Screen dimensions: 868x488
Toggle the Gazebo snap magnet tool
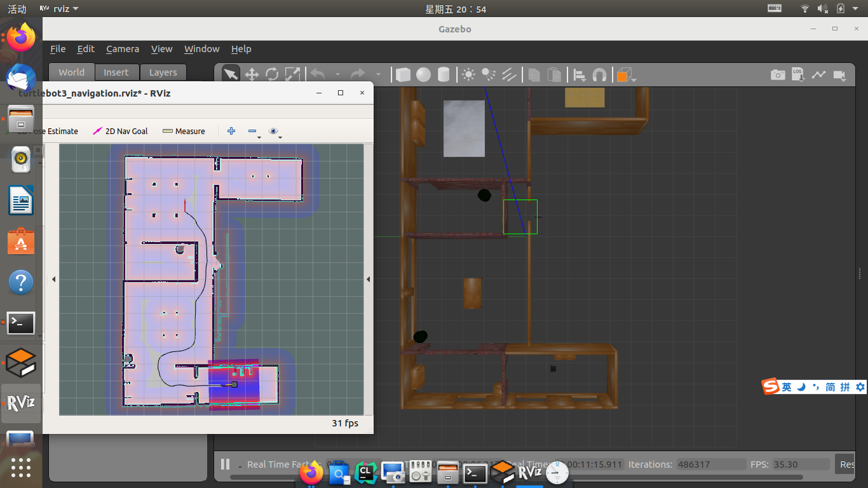click(x=599, y=75)
